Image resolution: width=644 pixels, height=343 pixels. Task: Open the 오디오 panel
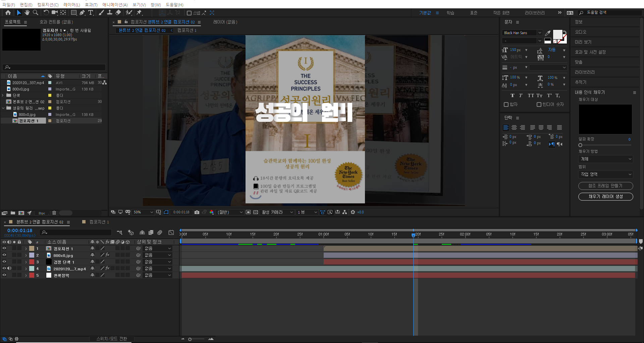(x=581, y=32)
